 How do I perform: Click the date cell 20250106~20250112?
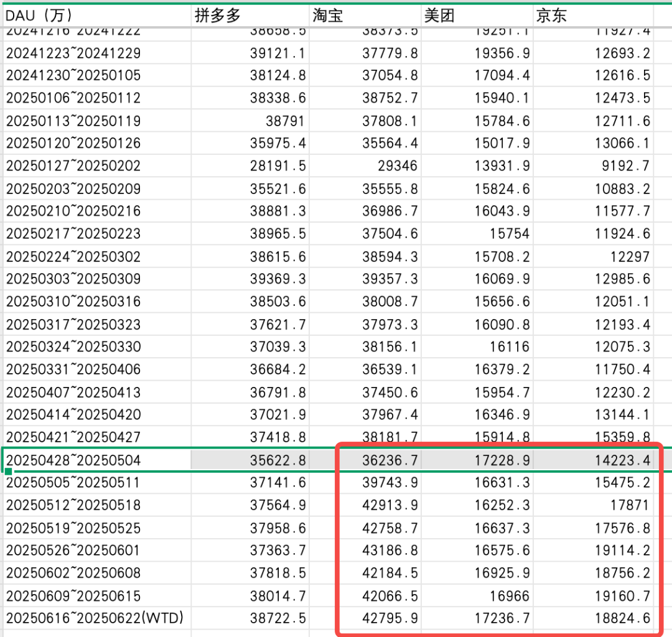[x=97, y=98]
